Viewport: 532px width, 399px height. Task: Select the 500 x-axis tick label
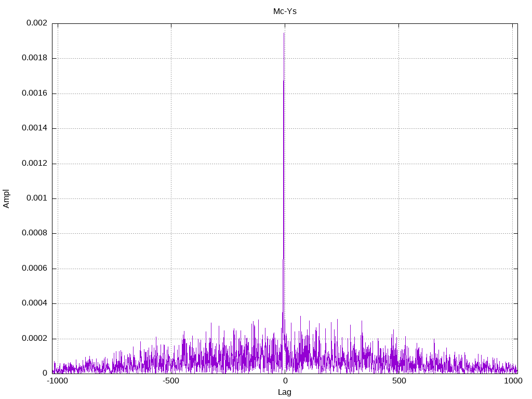[398, 381]
